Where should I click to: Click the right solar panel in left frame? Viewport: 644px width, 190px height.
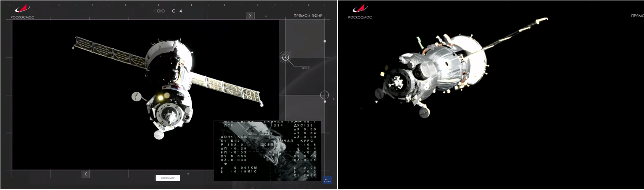point(227,87)
